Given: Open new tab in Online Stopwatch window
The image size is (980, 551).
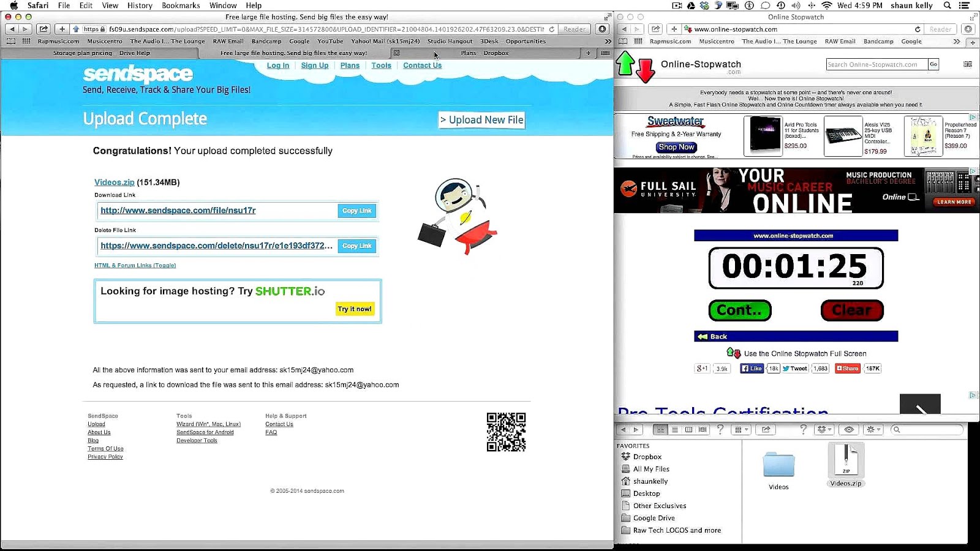Looking at the screenshot, I should (x=973, y=42).
